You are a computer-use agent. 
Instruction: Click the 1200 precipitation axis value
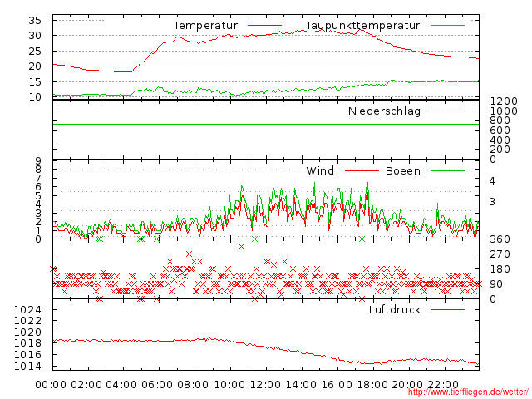click(504, 101)
